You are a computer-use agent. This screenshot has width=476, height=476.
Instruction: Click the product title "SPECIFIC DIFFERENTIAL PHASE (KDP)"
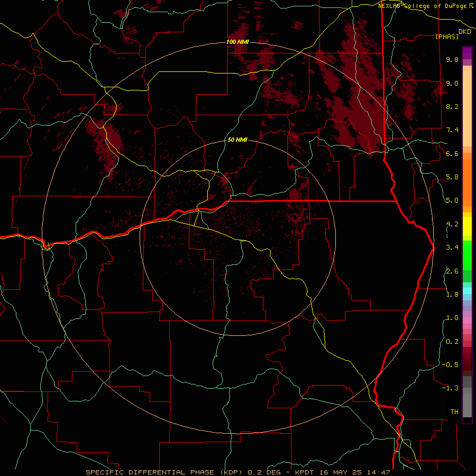pyautogui.click(x=164, y=472)
